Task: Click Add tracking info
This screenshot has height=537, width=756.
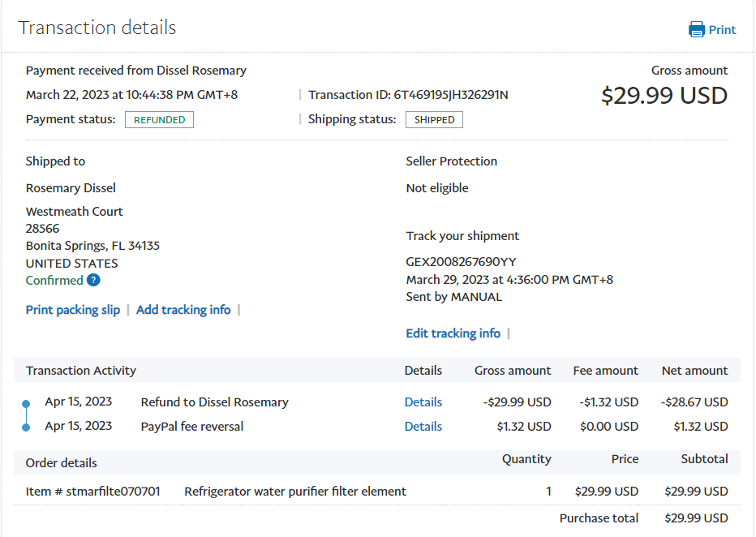Action: point(183,310)
